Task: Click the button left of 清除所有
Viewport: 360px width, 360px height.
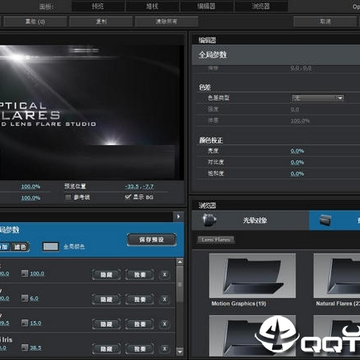Action: click(101, 22)
